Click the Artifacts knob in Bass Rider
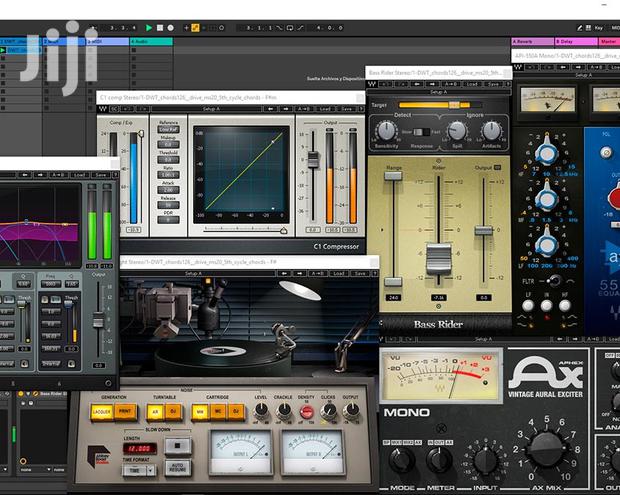 point(491,131)
